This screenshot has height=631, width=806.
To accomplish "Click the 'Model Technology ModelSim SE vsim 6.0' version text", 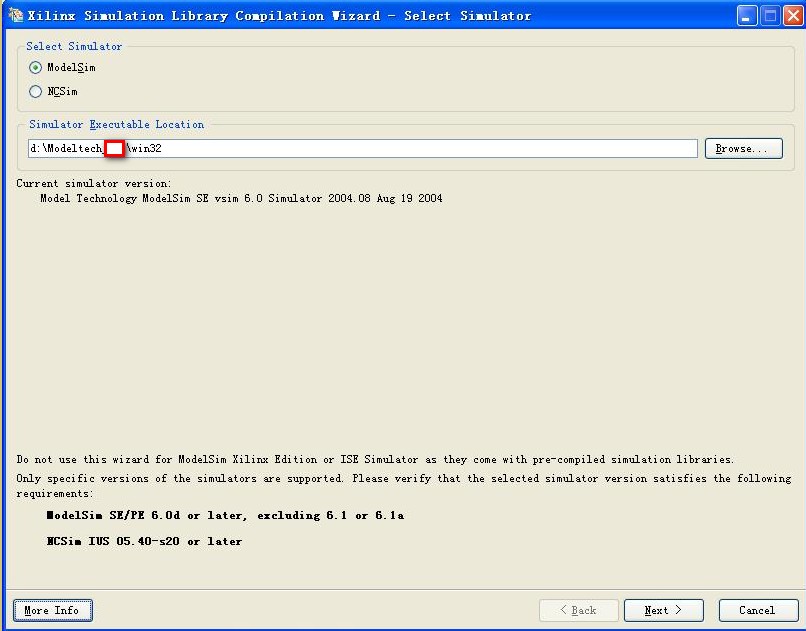I will (x=241, y=198).
